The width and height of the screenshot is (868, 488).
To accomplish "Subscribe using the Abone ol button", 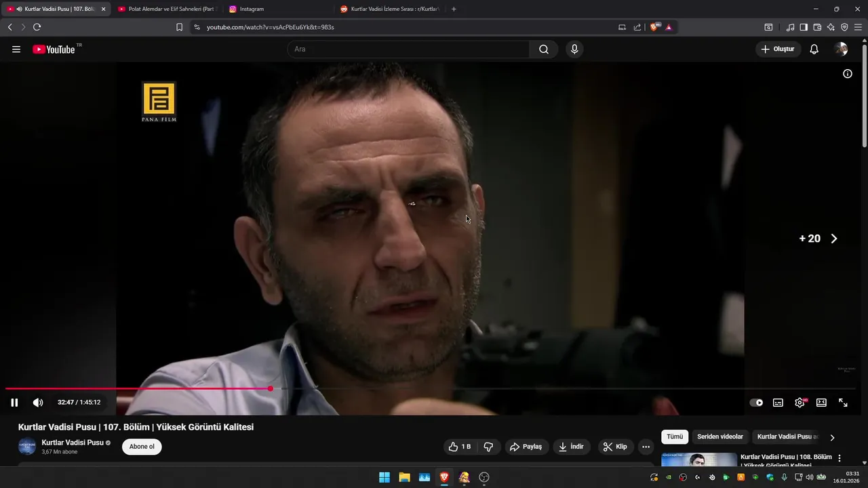I will pos(142,447).
